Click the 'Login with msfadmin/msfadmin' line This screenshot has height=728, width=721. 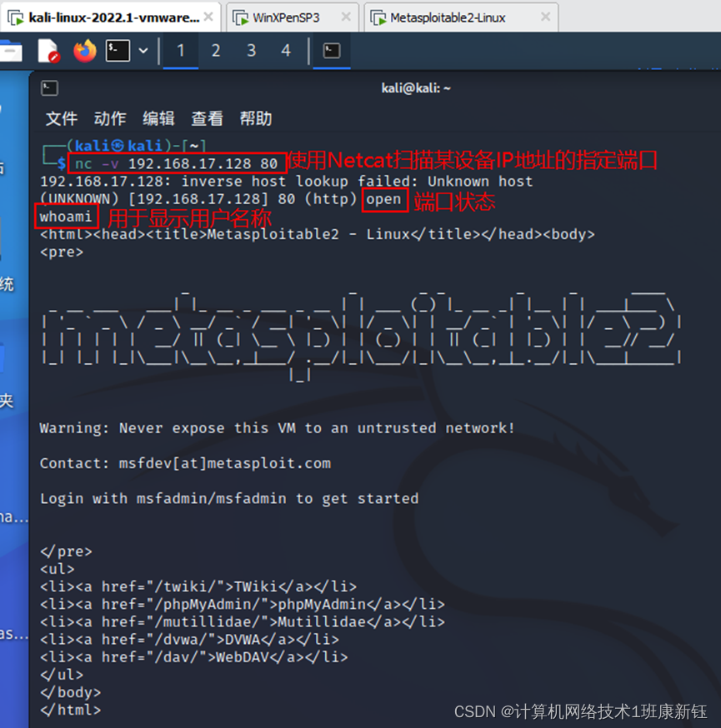(229, 499)
